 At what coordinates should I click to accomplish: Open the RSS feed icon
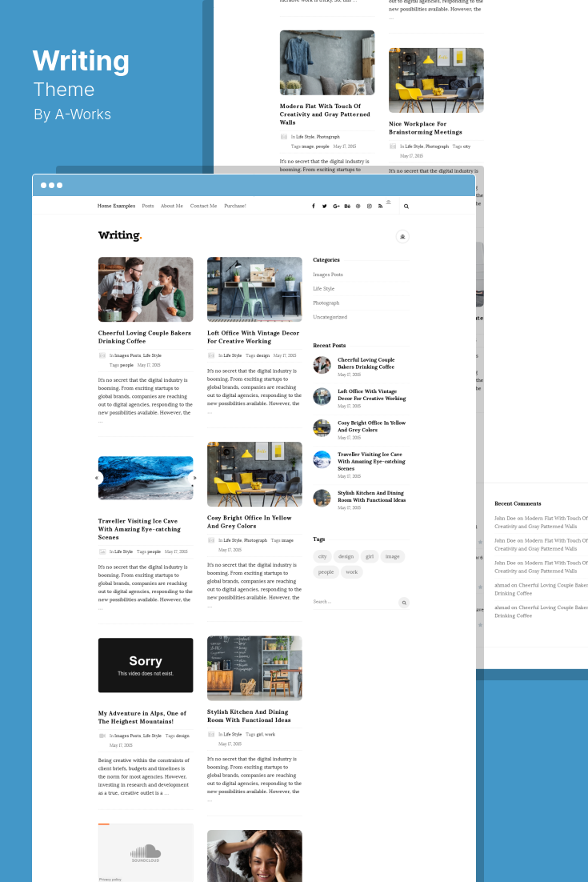[380, 206]
